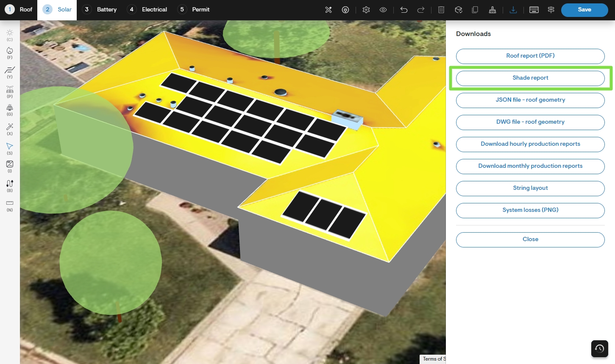Screen dimensions: 615x364
Task: Click the broom clean-up icon
Action: point(492,10)
